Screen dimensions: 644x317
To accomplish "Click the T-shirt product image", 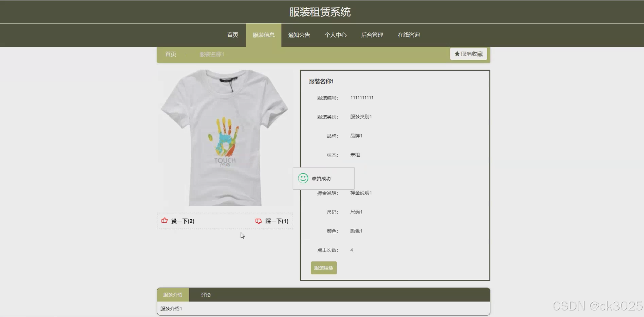I will (x=225, y=138).
